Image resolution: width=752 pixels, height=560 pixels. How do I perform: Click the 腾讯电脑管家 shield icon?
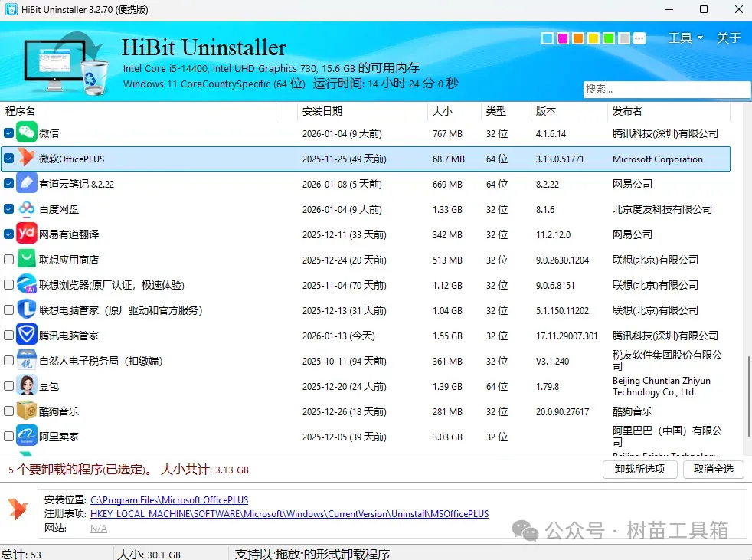click(x=26, y=335)
